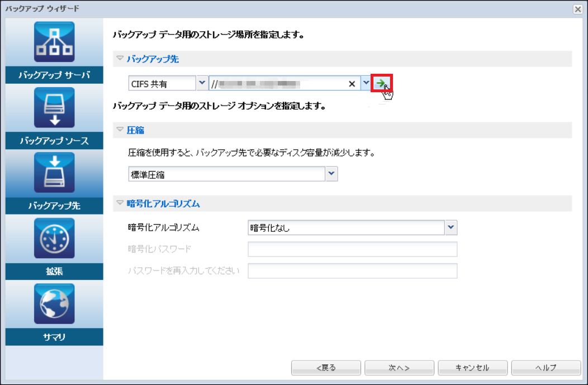Click the 圧縮 section heading link
The image size is (588, 385).
pyautogui.click(x=135, y=130)
